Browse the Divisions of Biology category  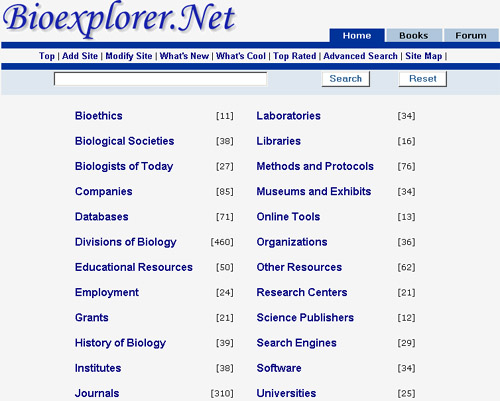point(126,242)
